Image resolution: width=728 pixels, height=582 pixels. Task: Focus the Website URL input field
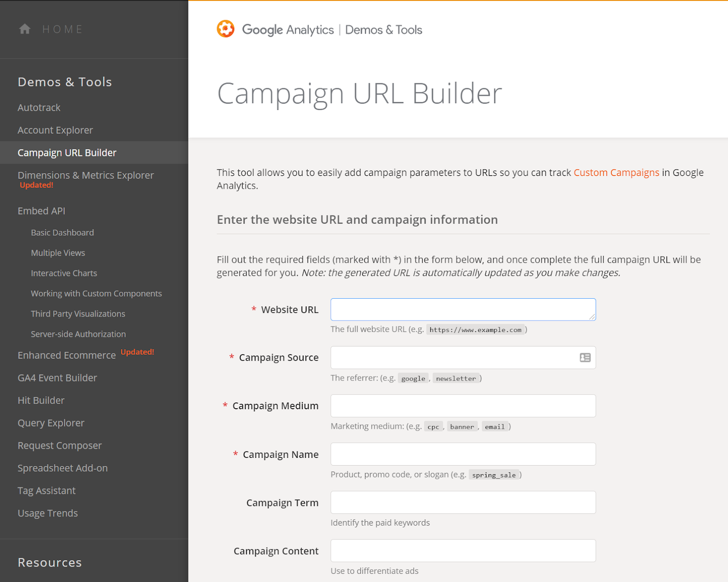click(x=463, y=310)
